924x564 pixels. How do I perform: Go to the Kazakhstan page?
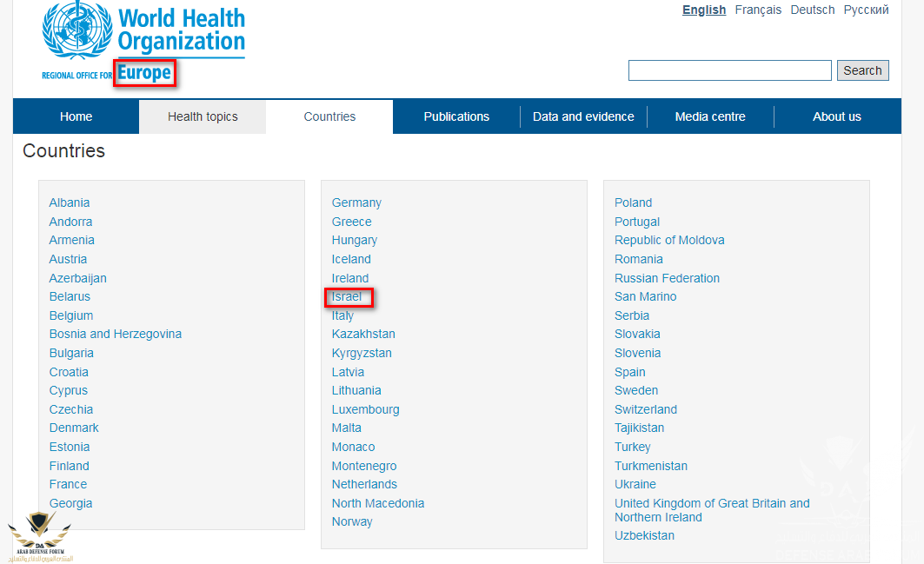[363, 335]
